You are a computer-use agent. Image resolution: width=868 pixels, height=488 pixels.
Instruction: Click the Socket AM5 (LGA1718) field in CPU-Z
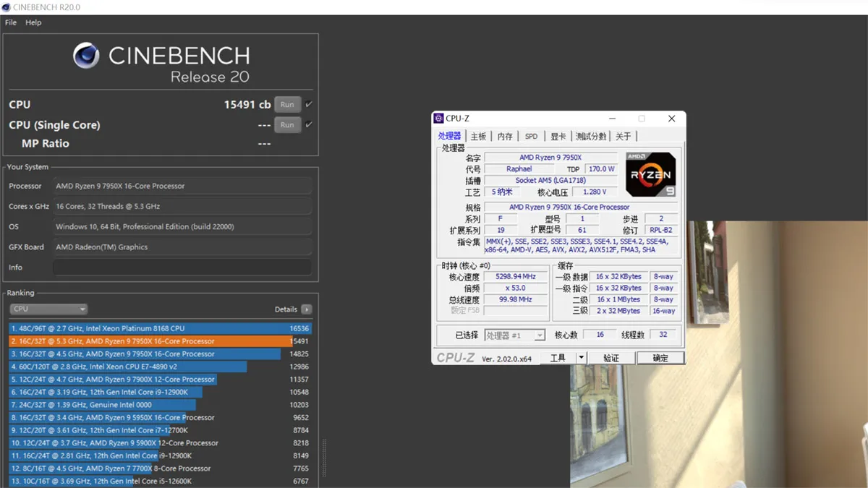pos(550,181)
